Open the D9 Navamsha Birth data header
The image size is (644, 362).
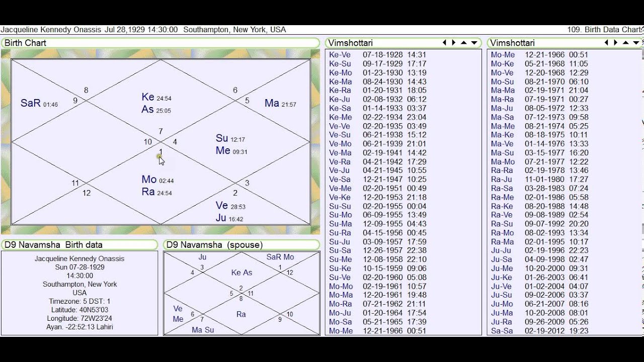coord(79,245)
